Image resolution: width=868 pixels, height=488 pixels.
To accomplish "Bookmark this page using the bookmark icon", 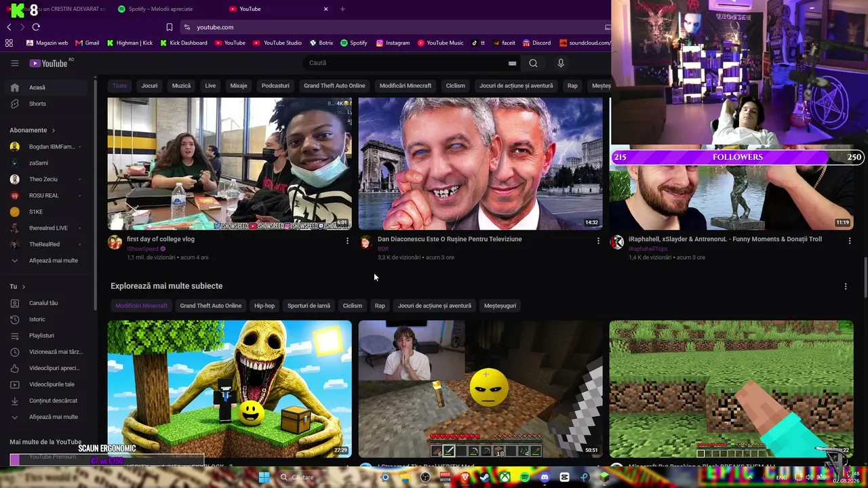I will pyautogui.click(x=170, y=27).
